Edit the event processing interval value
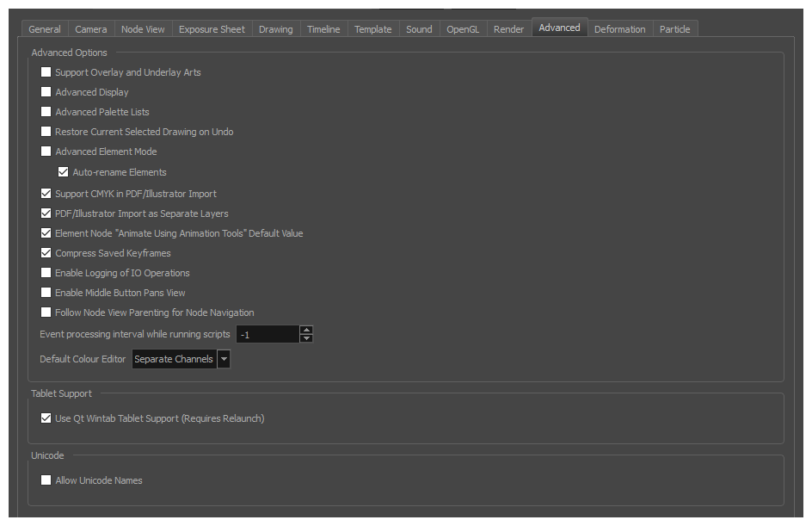Viewport: 812px width, 526px height. (x=267, y=334)
